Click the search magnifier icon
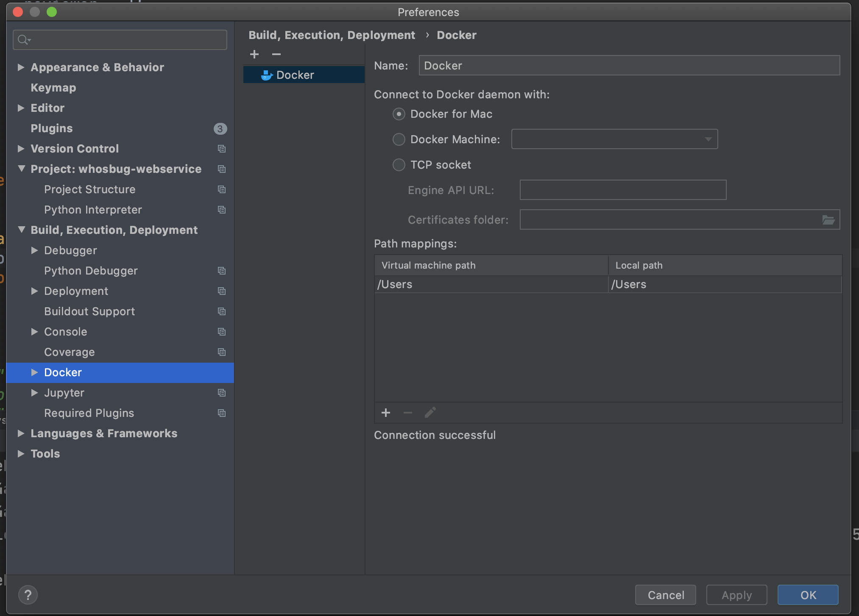 point(24,40)
